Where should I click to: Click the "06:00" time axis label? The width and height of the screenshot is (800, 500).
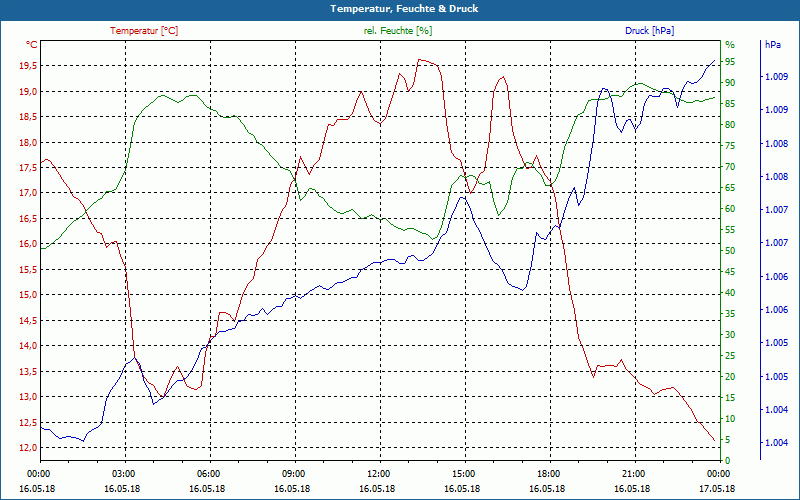[208, 473]
